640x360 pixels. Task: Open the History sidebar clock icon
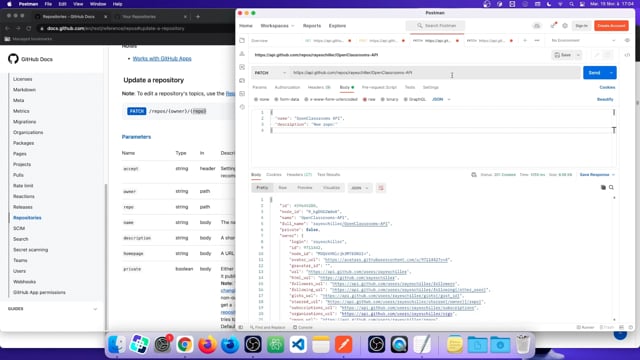pyautogui.click(x=242, y=107)
